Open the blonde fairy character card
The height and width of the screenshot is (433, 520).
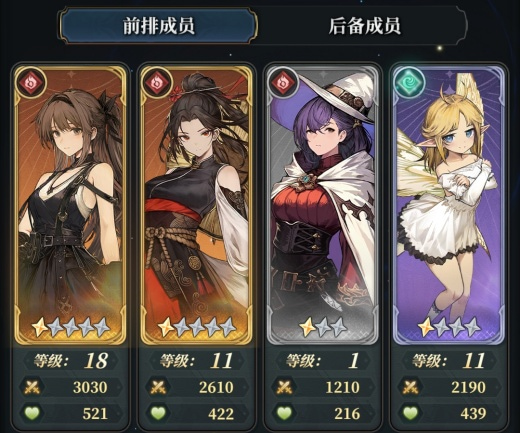tap(449, 205)
